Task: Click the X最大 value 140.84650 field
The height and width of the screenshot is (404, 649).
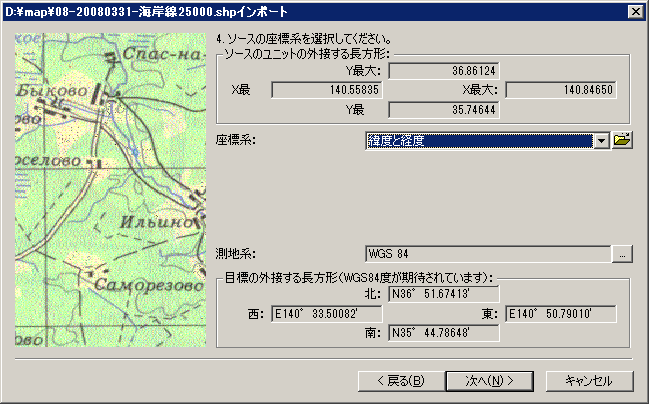Action: coord(561,90)
